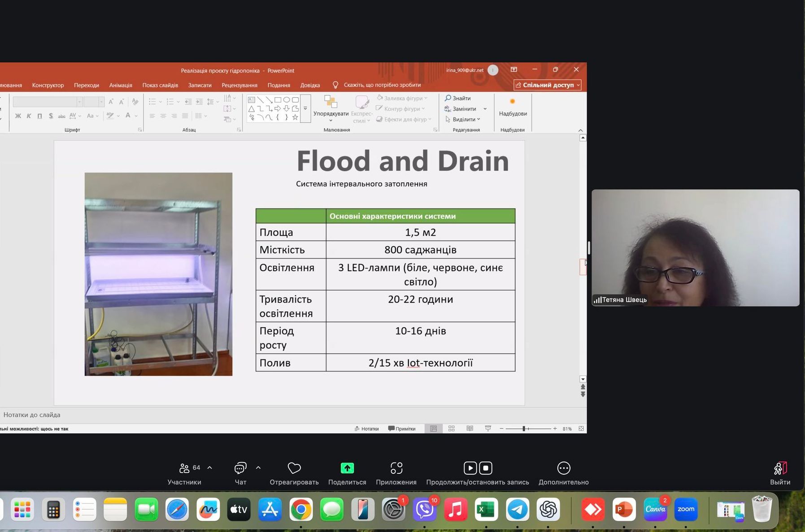Viewport: 805px width, 532px height.
Task: Open the Виділити dropdown in Редагування
Action: [463, 119]
